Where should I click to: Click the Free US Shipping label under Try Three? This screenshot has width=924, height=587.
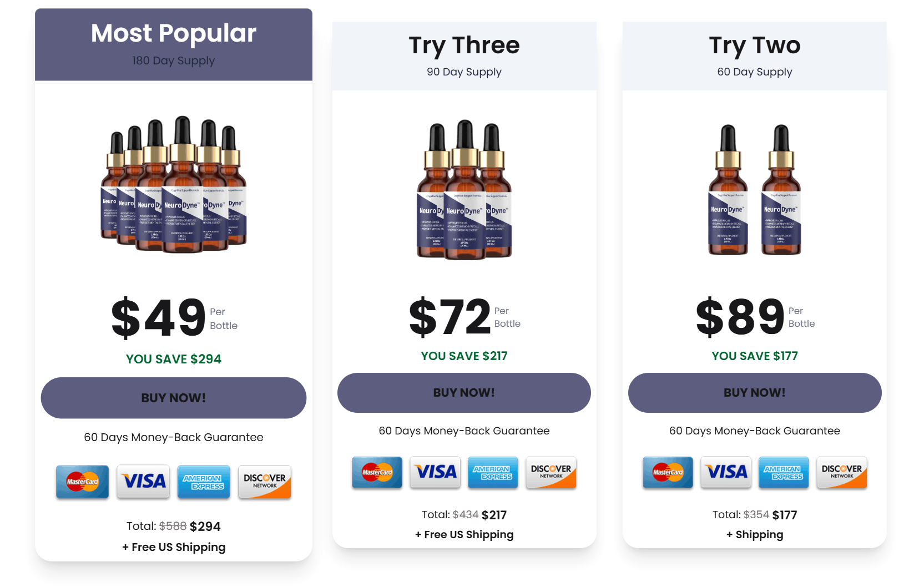point(464,534)
